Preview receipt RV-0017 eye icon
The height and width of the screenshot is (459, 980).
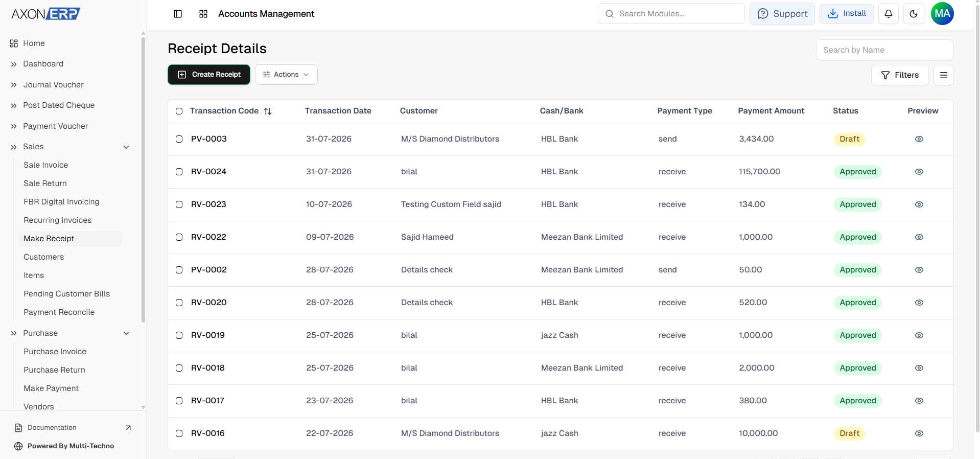919,401
